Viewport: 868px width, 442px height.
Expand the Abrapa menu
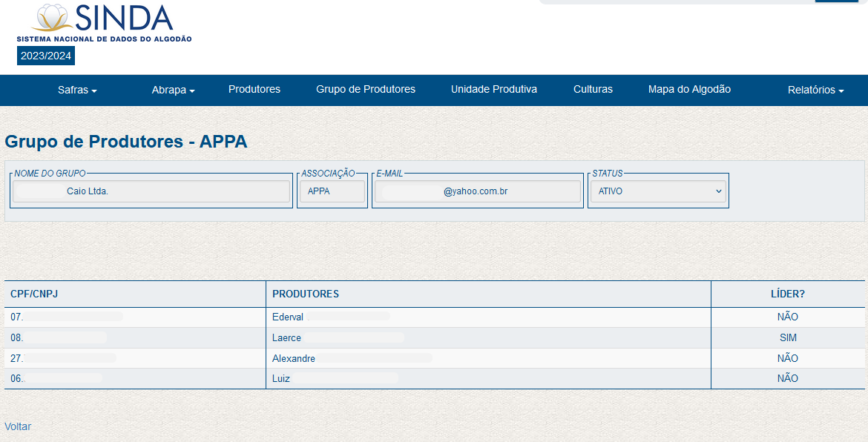[x=173, y=90]
